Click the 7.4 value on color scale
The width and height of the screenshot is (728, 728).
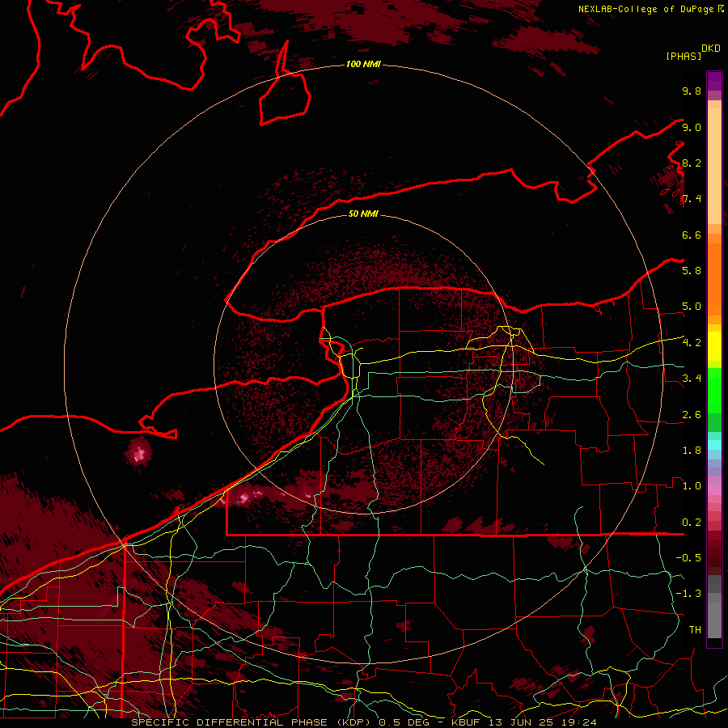coord(692,199)
